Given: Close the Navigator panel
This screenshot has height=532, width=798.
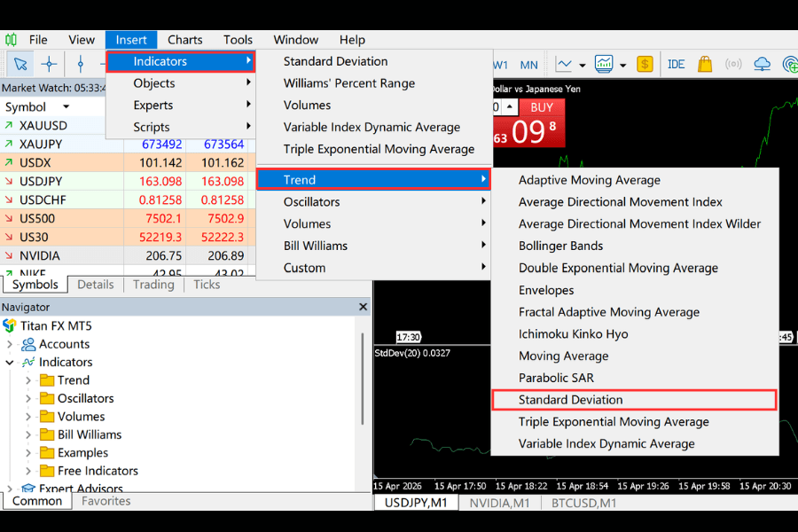Looking at the screenshot, I should (363, 307).
